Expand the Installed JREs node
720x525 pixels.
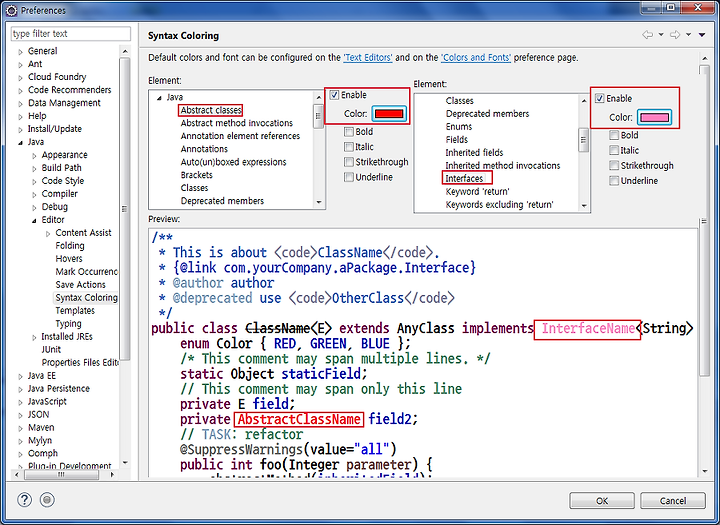click(34, 338)
